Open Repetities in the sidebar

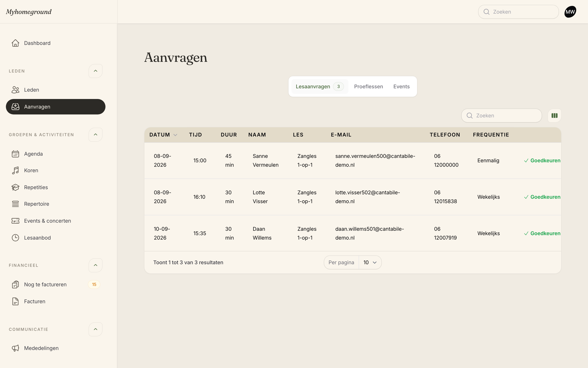(x=56, y=187)
